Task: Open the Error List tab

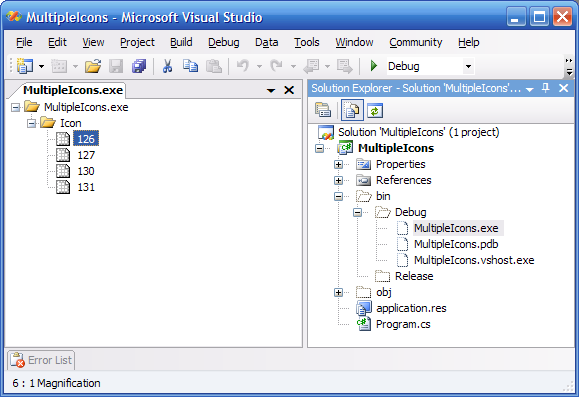Action: click(41, 360)
